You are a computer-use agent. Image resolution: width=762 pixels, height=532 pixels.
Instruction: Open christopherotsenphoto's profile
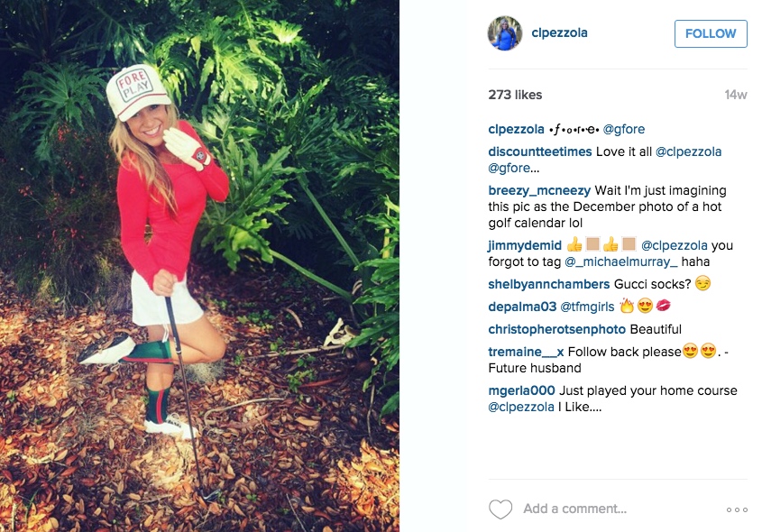click(556, 329)
